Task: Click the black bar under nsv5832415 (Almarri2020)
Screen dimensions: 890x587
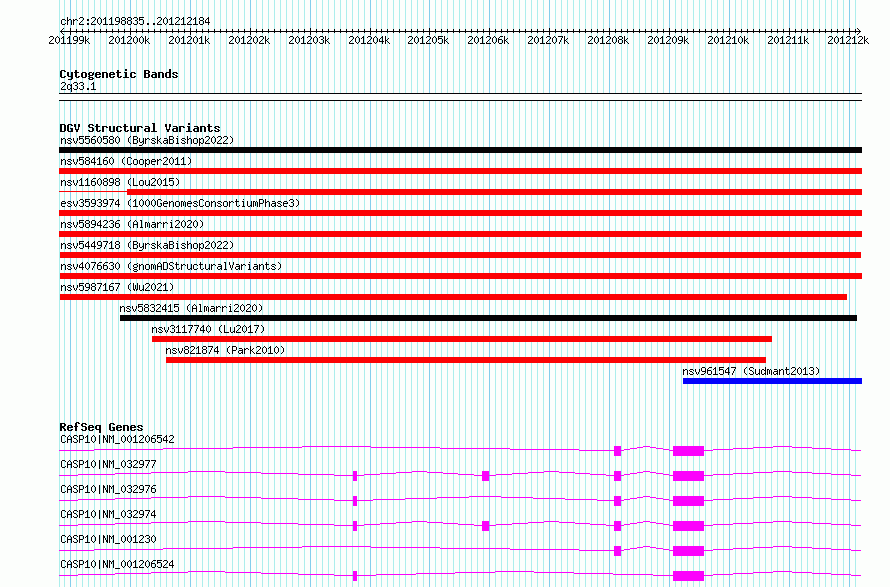Action: [488, 318]
